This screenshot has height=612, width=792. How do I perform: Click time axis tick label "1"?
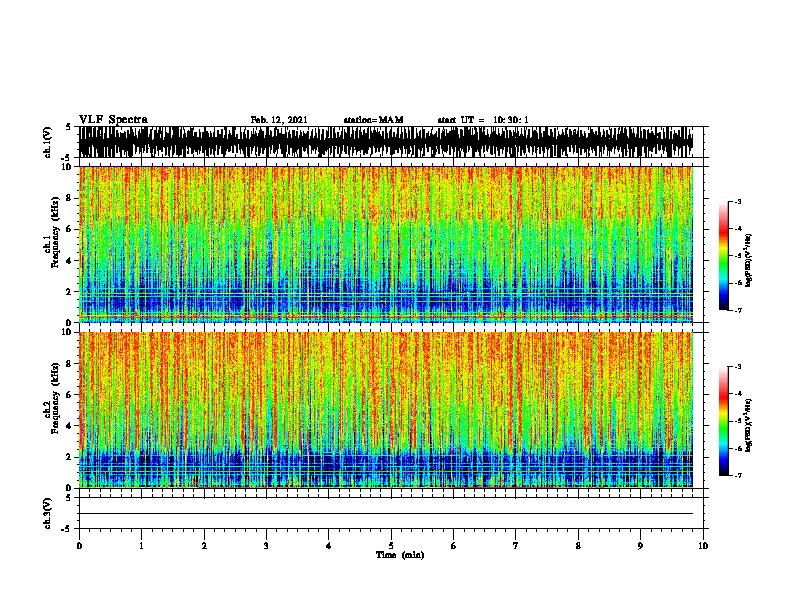tap(141, 545)
